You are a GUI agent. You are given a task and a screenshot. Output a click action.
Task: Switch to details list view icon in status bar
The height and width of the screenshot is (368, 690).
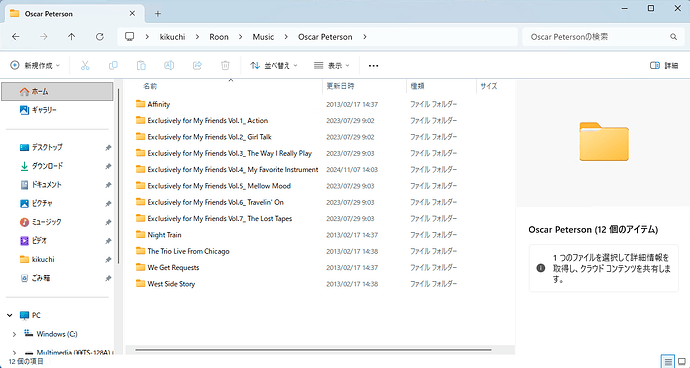(x=668, y=362)
